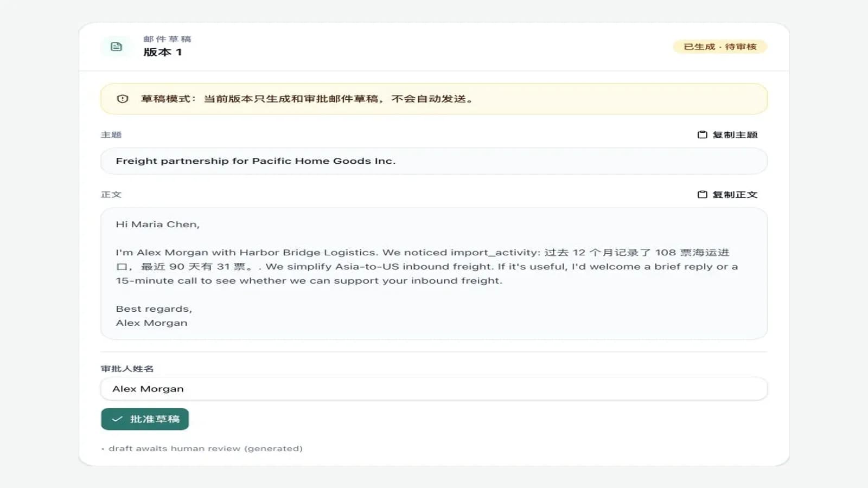Click the 已生成 · 待审核 status badge

(x=720, y=47)
